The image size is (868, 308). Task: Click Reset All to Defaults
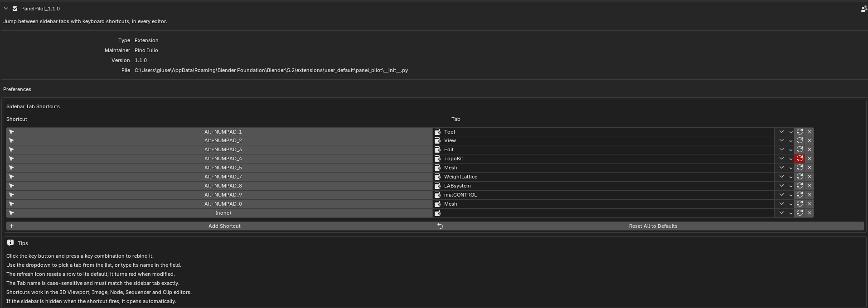[650, 226]
